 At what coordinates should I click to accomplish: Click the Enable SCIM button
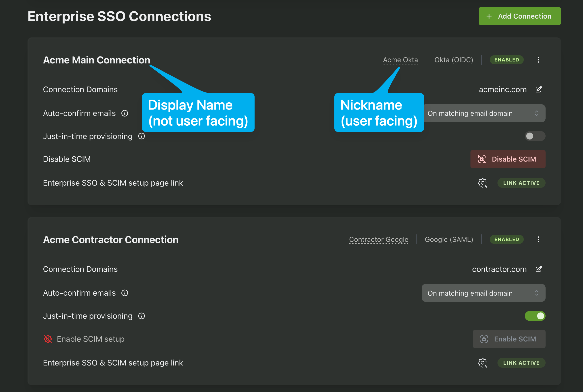point(509,339)
